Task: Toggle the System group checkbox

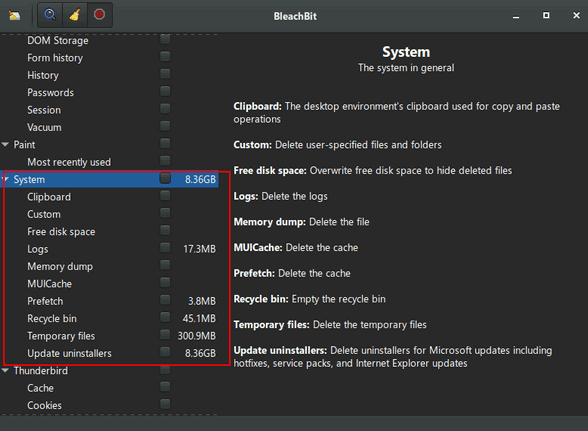Action: pos(165,178)
